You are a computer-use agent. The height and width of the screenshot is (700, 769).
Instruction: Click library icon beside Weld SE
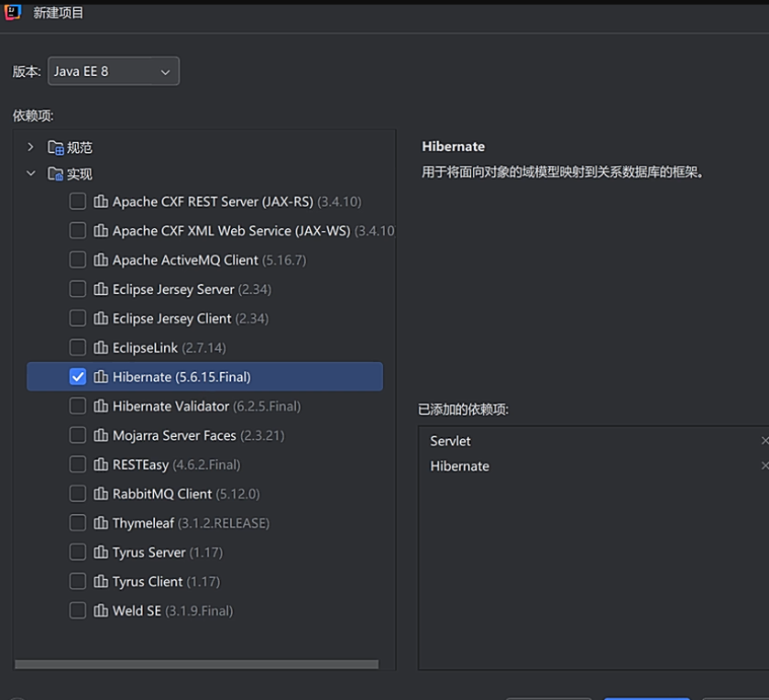[101, 610]
